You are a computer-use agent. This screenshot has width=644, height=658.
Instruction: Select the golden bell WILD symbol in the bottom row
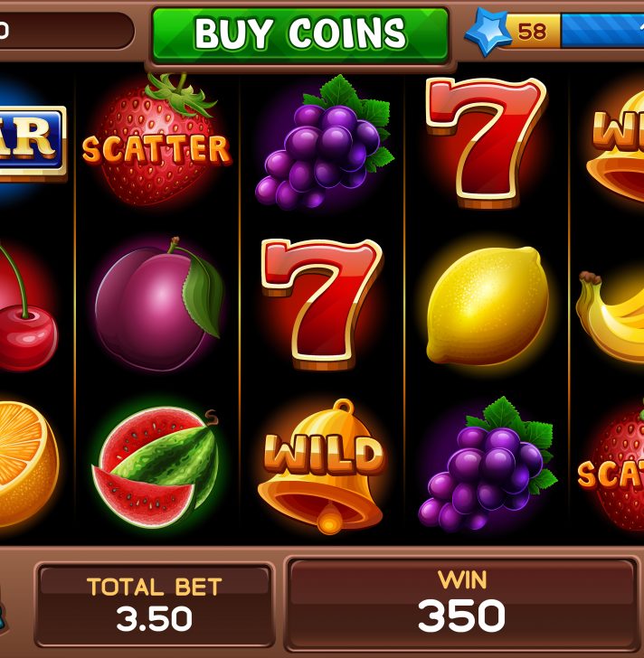point(322,465)
